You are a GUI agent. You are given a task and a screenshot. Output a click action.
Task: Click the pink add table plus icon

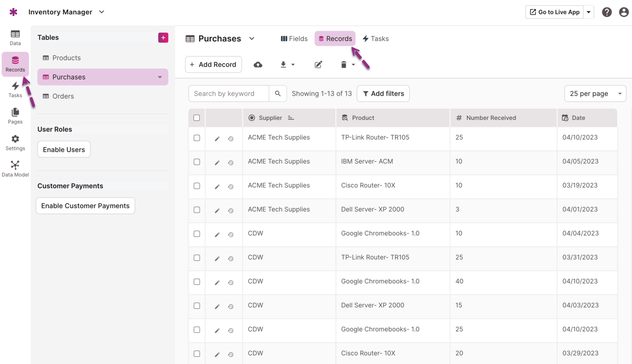(163, 37)
